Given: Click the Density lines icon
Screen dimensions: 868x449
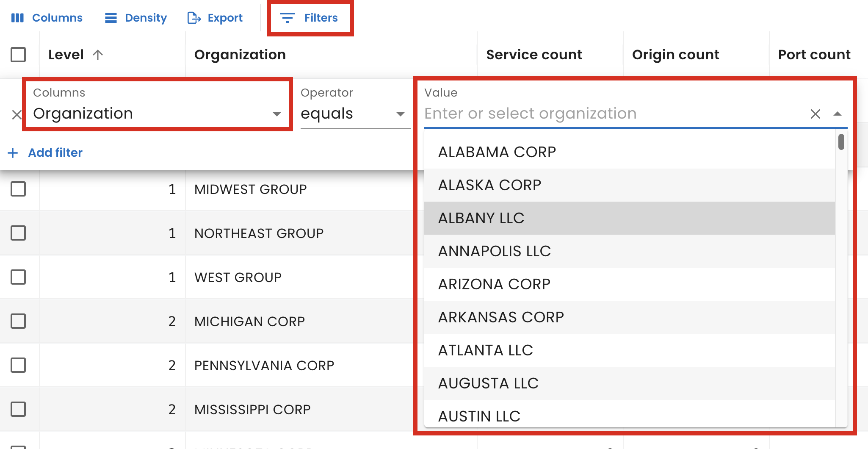Looking at the screenshot, I should coord(111,18).
